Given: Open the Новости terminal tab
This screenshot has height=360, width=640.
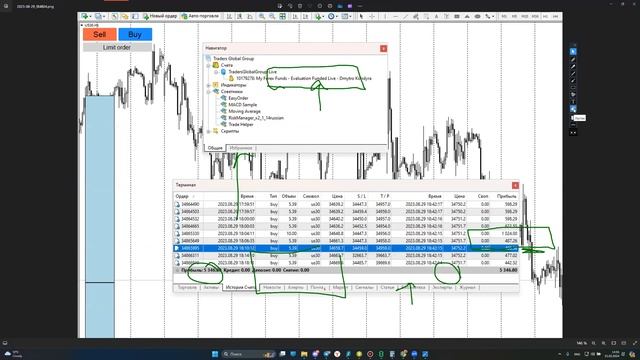Looking at the screenshot, I should click(x=272, y=288).
